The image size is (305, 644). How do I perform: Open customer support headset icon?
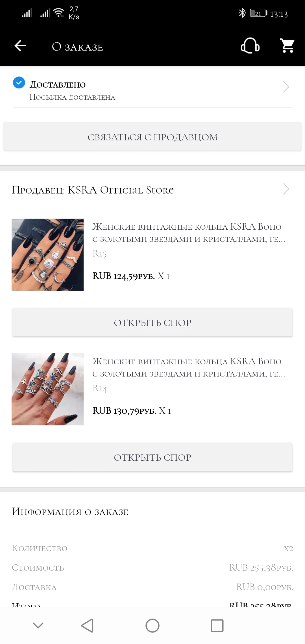pyautogui.click(x=250, y=46)
